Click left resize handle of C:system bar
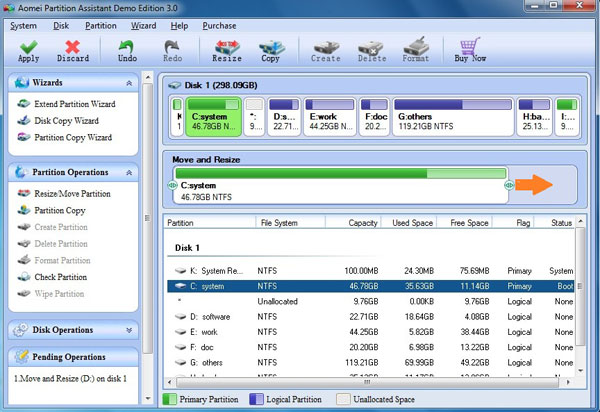 (173, 186)
